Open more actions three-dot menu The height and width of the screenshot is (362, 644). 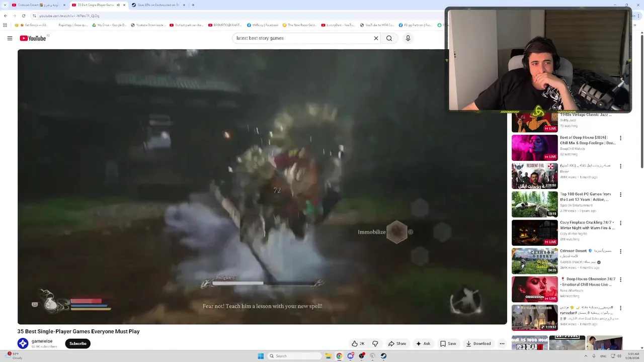tap(502, 343)
